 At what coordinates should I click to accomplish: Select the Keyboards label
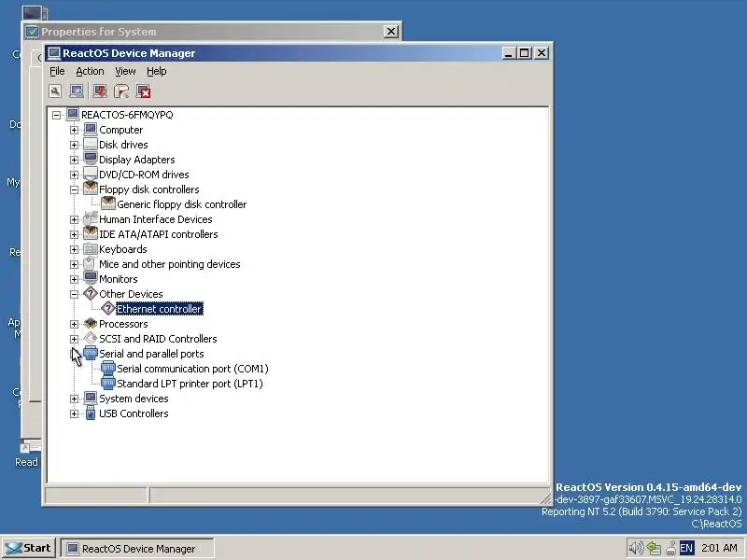(x=123, y=249)
